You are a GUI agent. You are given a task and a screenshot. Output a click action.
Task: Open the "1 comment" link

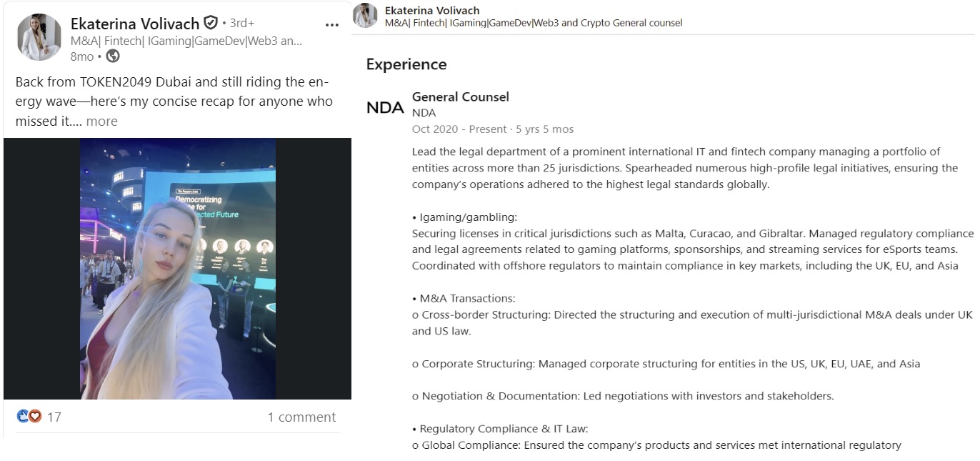coord(301,417)
